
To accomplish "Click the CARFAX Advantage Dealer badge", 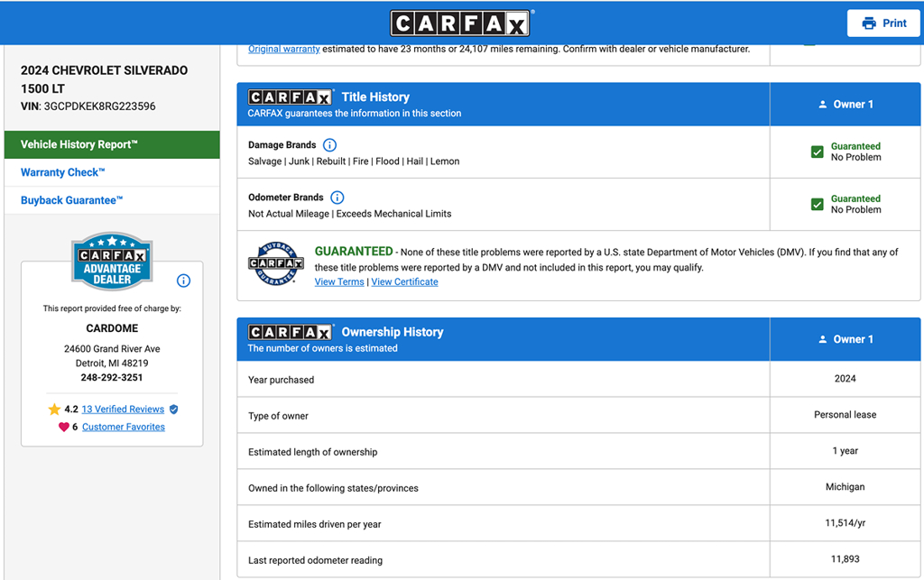I will tap(112, 261).
